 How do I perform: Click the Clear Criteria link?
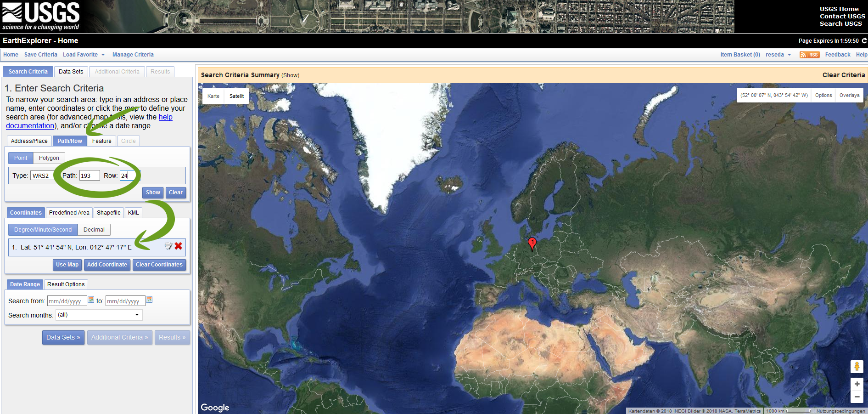coord(843,75)
